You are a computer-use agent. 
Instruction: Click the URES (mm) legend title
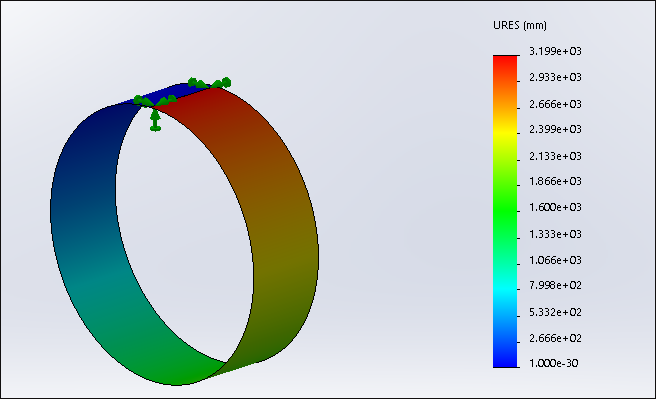tap(520, 26)
